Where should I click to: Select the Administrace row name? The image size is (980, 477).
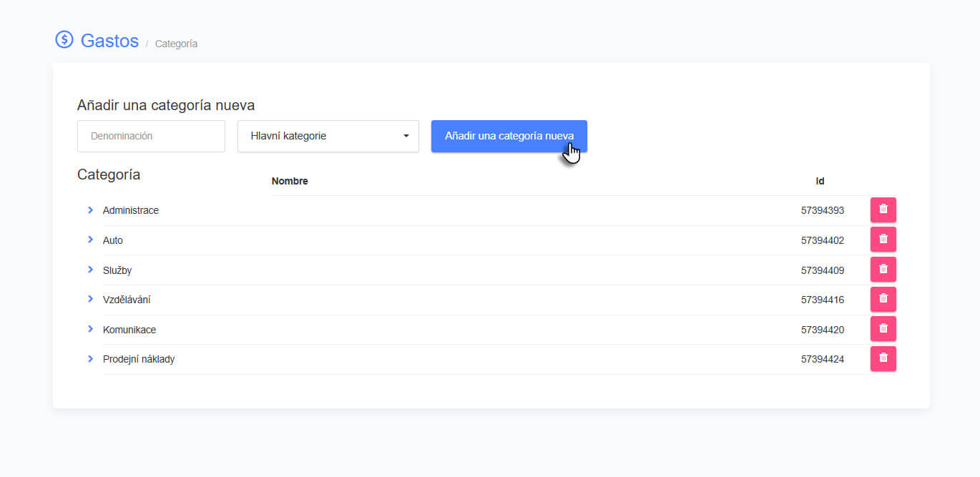coord(131,210)
